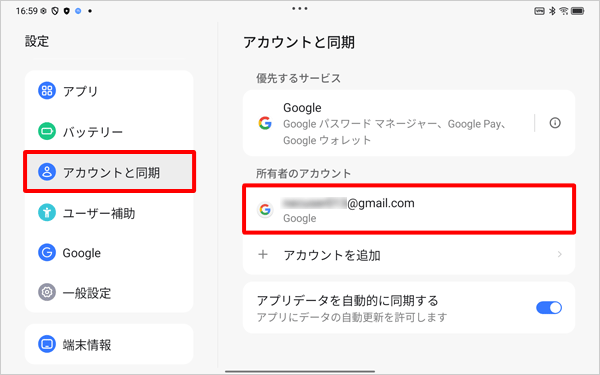Open the gmail.com owner account
This screenshot has width=600, height=375.
tap(409, 209)
